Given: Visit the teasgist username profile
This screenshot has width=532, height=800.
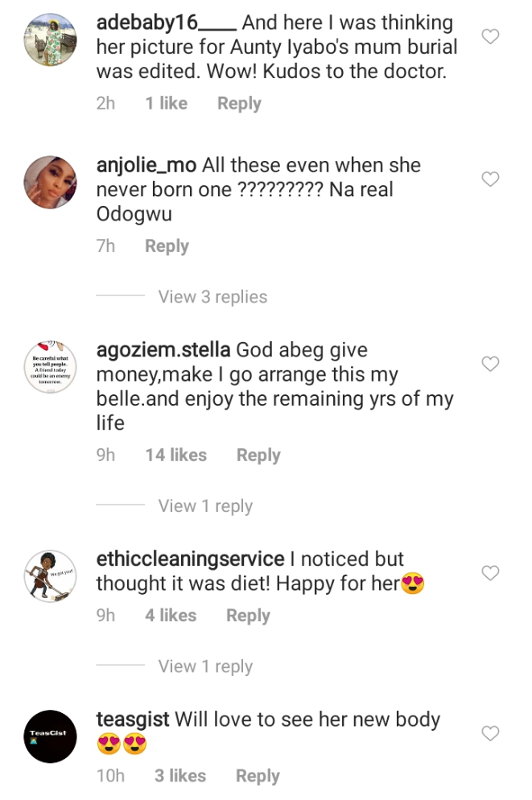Looking at the screenshot, I should [x=133, y=720].
